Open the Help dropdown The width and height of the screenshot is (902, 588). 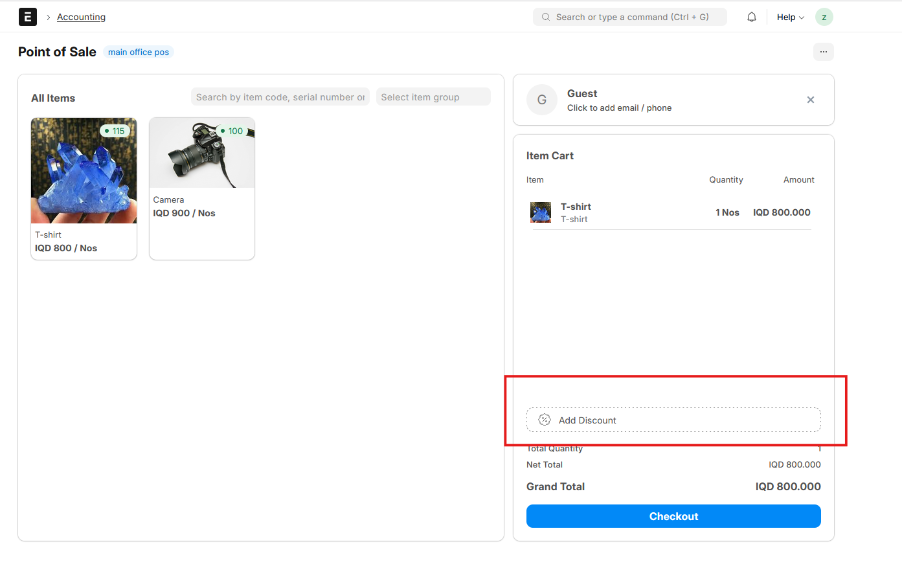[x=789, y=17]
